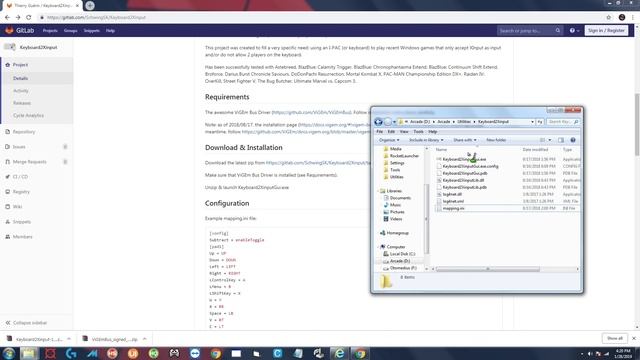640x360 pixels.
Task: Select the Keyboard2XinputGui.exe.config file
Action: (470, 166)
